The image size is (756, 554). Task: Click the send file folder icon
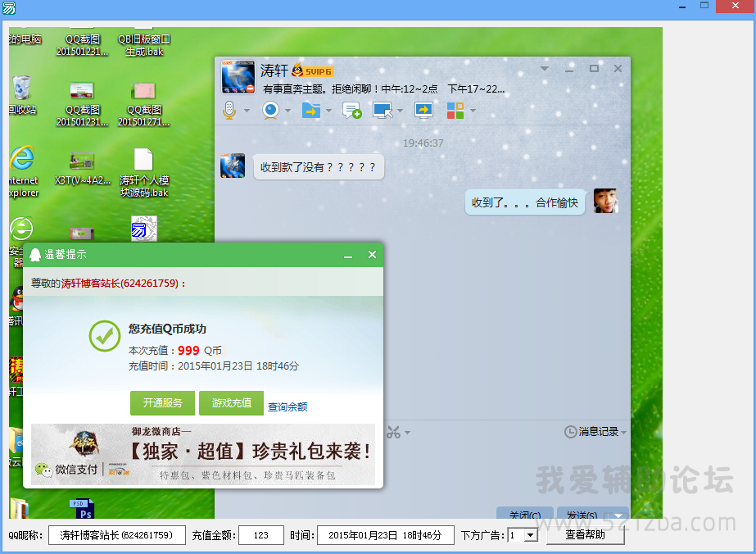tap(311, 111)
